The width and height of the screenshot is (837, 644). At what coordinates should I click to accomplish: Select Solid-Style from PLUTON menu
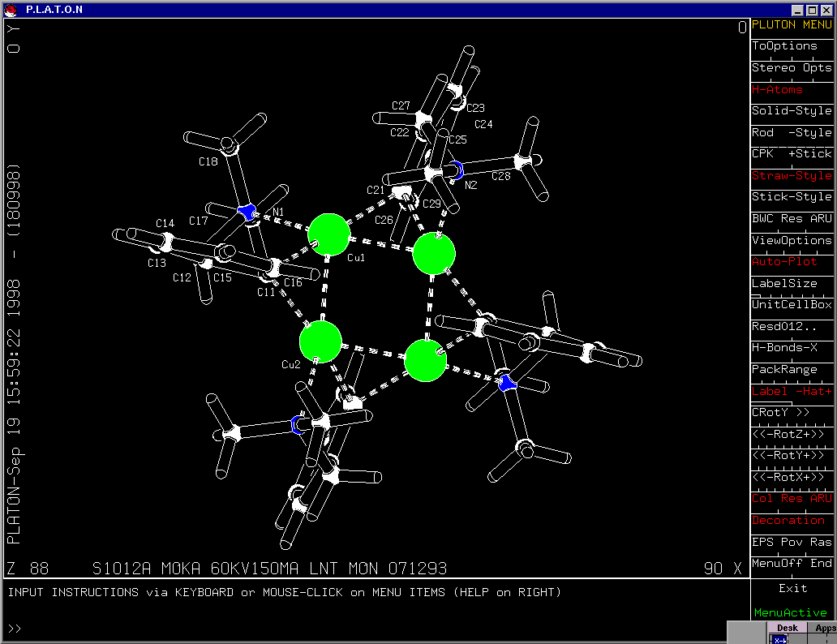[x=791, y=111]
